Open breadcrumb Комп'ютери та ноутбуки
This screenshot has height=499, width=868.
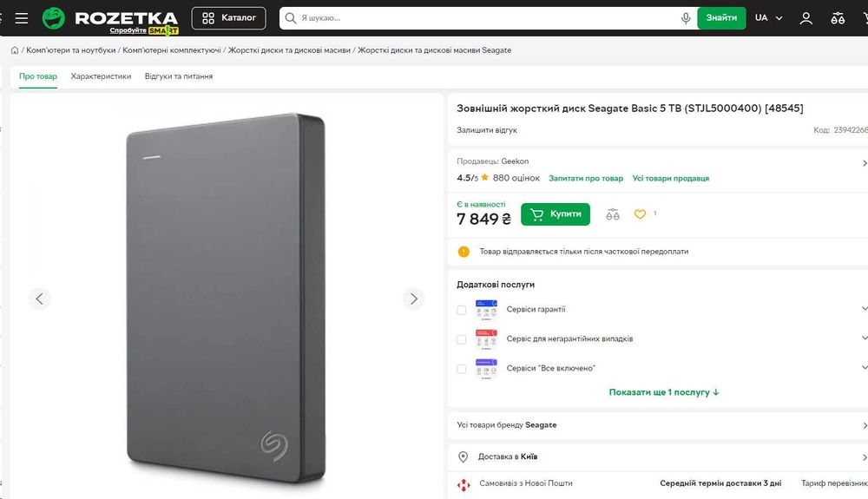click(x=71, y=50)
